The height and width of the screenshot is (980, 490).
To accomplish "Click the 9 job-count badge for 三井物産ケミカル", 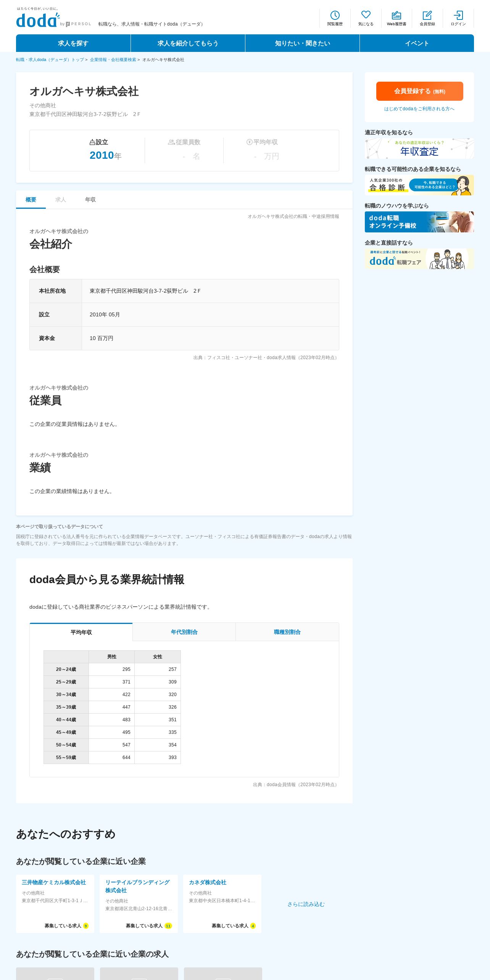I will pyautogui.click(x=86, y=926).
